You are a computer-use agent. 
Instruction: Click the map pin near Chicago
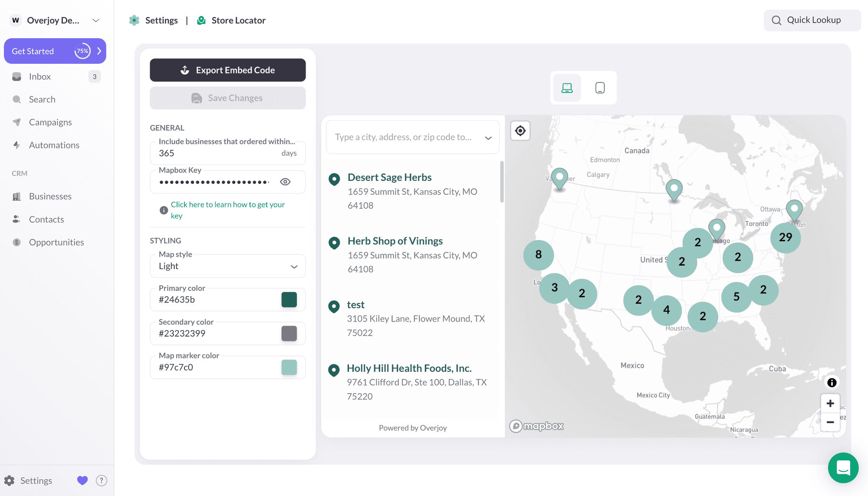pos(717,229)
